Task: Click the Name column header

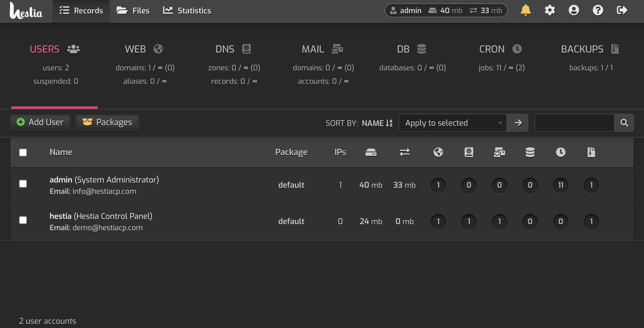Action: (x=61, y=152)
